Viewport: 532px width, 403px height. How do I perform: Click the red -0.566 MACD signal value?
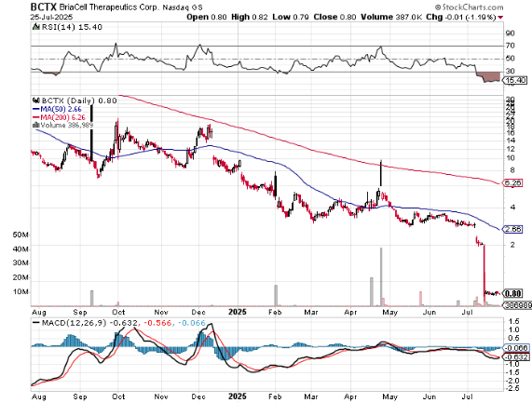click(x=157, y=323)
